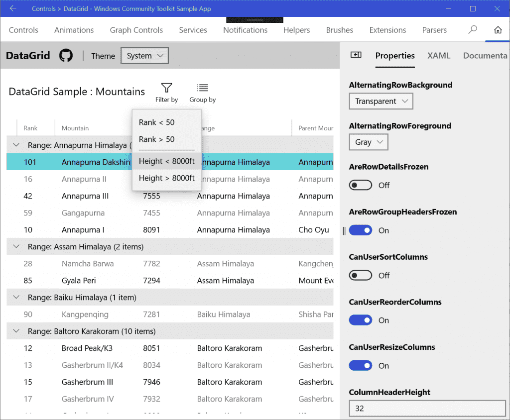Click the 8051 height cell

point(151,348)
